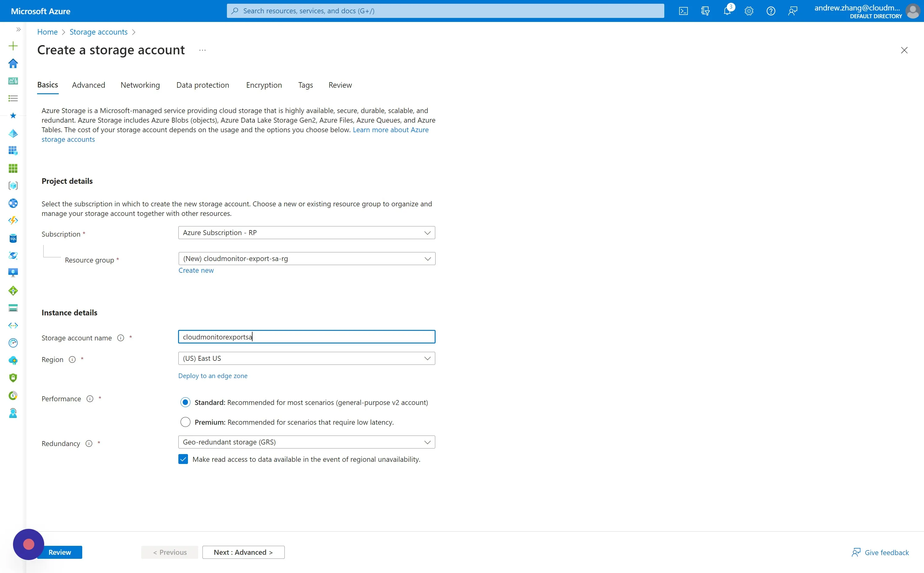Open the Dashboard chart icon in sidebar
924x573 pixels.
pos(13,81)
